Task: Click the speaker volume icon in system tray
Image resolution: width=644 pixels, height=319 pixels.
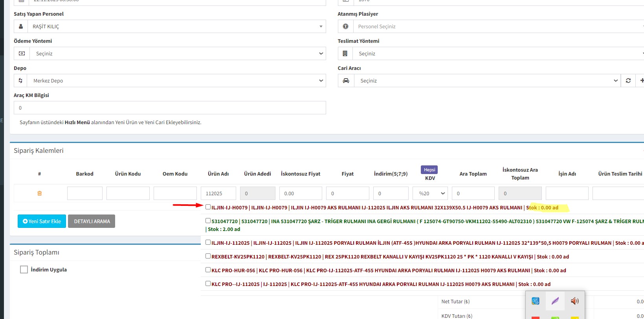Action: point(574,301)
